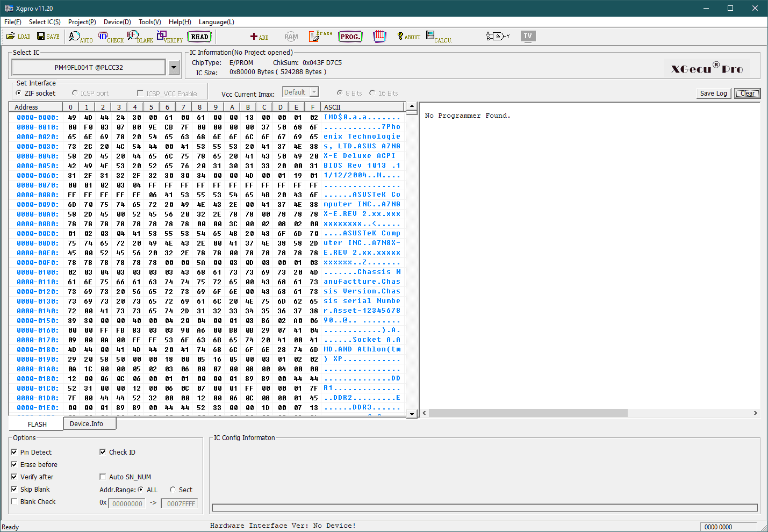This screenshot has width=768, height=532.
Task: Open the Tools menu
Action: pos(150,22)
